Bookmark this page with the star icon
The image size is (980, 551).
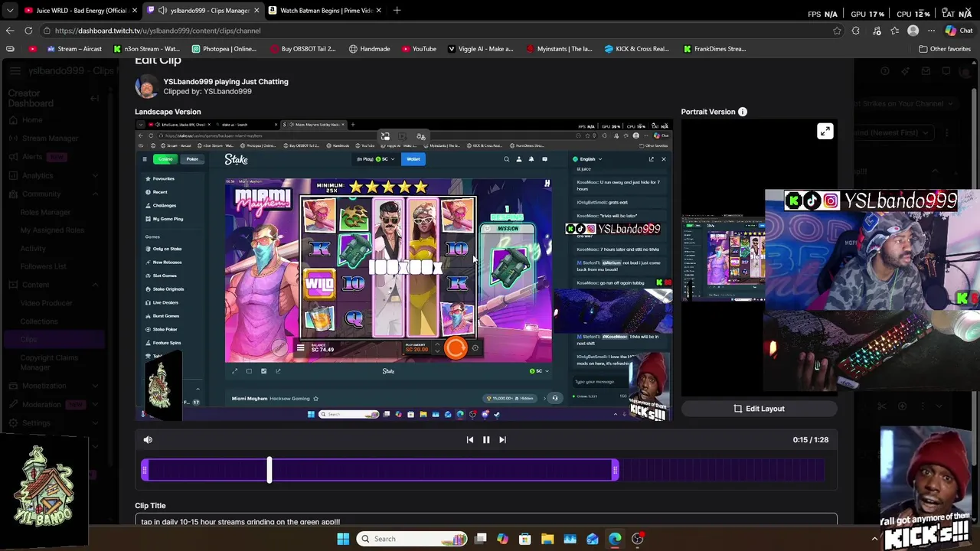coord(837,31)
